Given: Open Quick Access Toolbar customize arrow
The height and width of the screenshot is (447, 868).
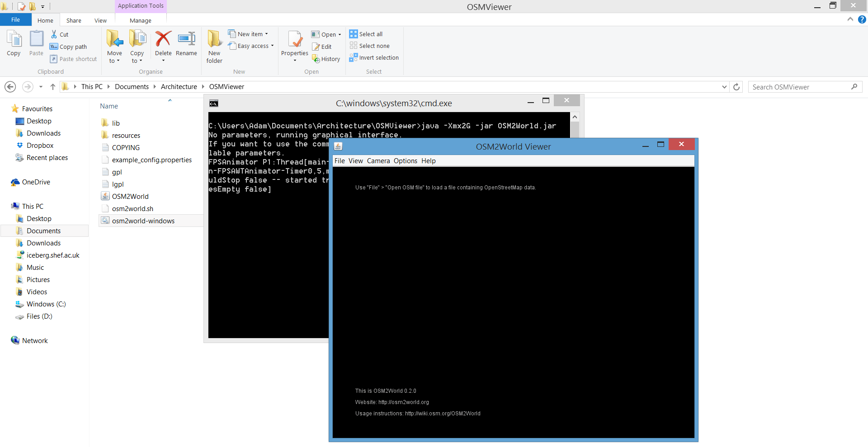Looking at the screenshot, I should click(x=42, y=7).
